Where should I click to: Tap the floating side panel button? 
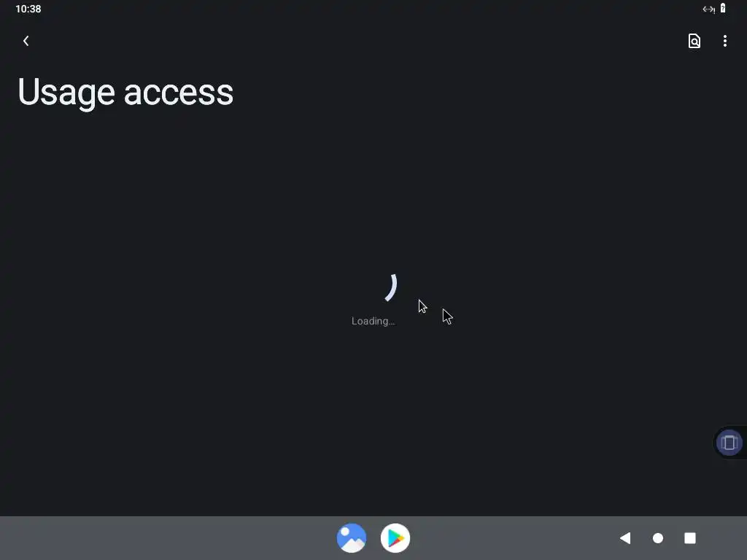point(729,443)
